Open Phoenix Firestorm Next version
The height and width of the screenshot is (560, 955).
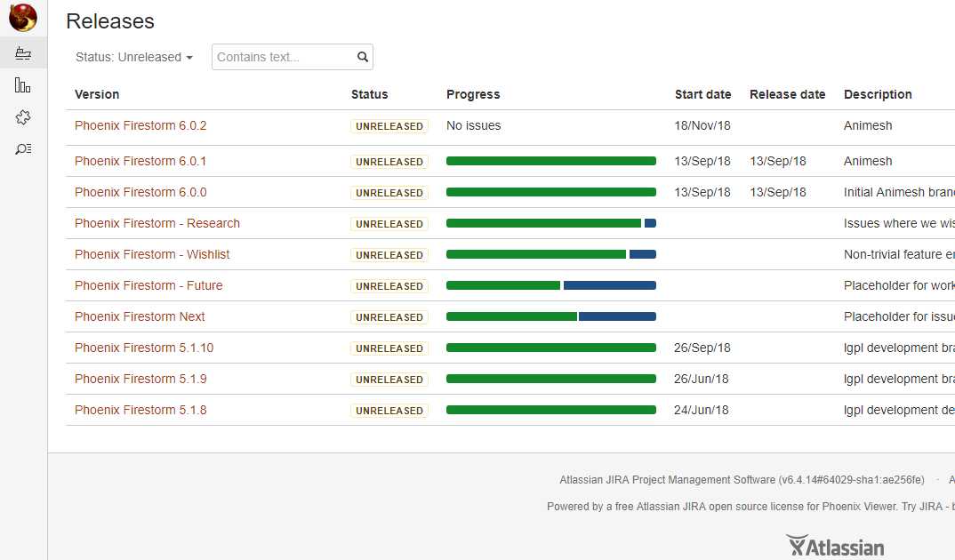coord(140,316)
